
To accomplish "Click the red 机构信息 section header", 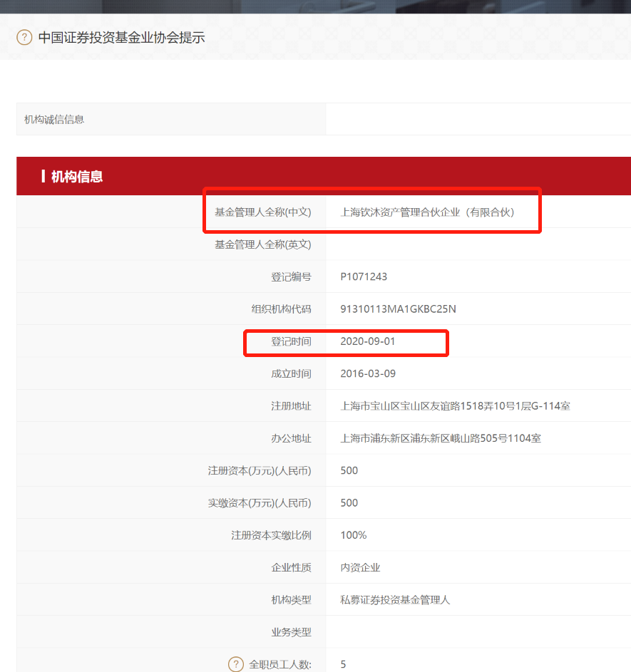I will (77, 177).
